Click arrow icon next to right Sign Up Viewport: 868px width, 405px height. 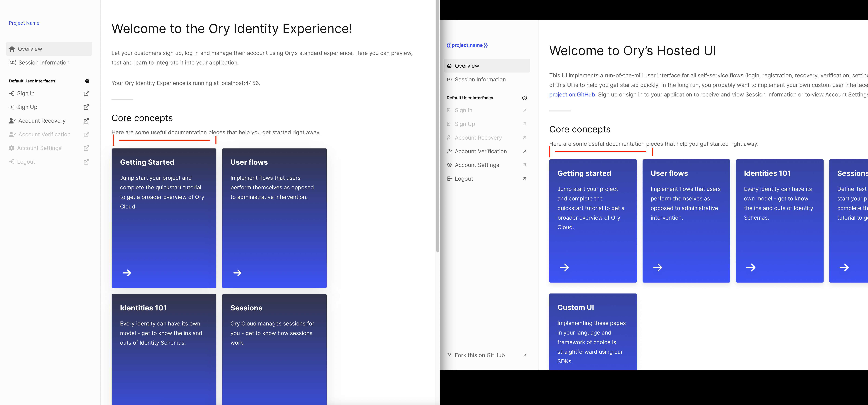point(525,124)
